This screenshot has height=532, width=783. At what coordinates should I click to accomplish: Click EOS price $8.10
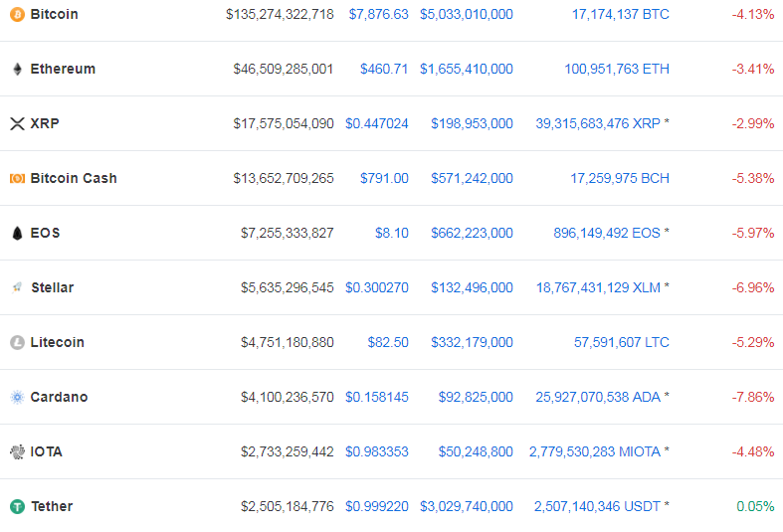coord(392,233)
